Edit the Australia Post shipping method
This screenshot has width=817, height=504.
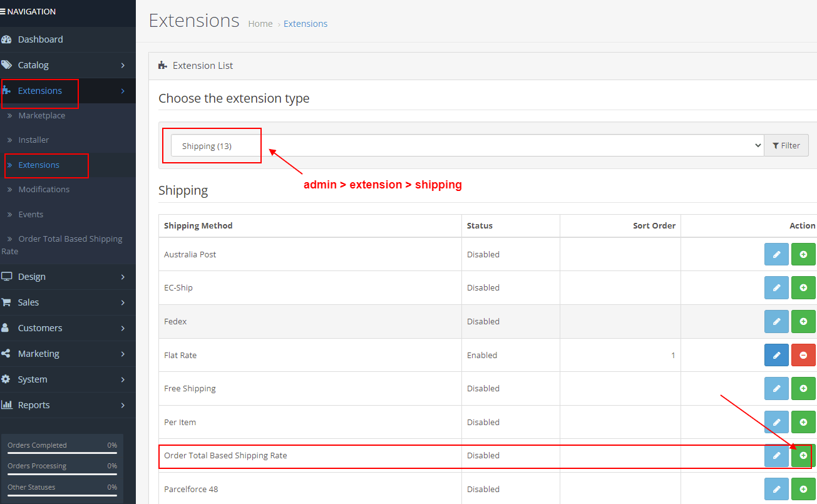[776, 254]
